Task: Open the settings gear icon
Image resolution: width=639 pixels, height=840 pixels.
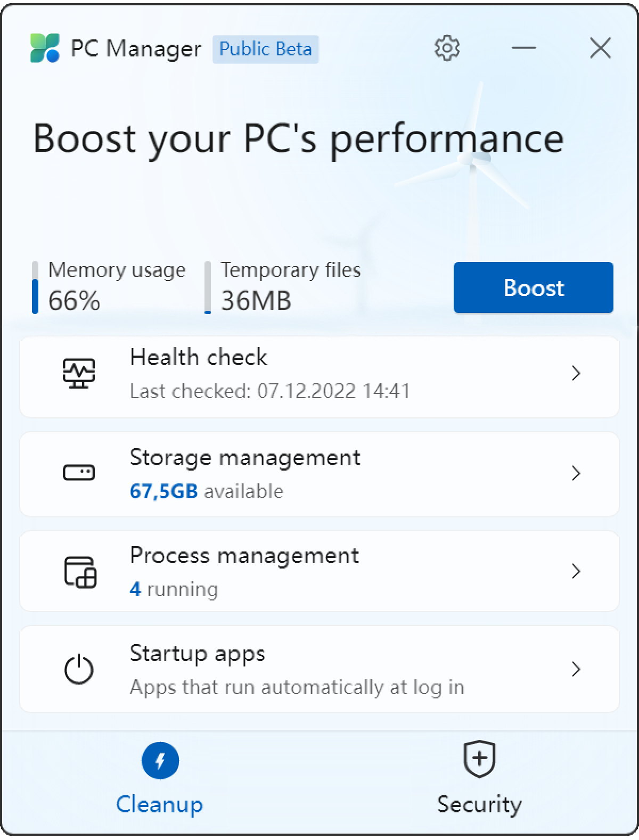Action: pyautogui.click(x=447, y=47)
